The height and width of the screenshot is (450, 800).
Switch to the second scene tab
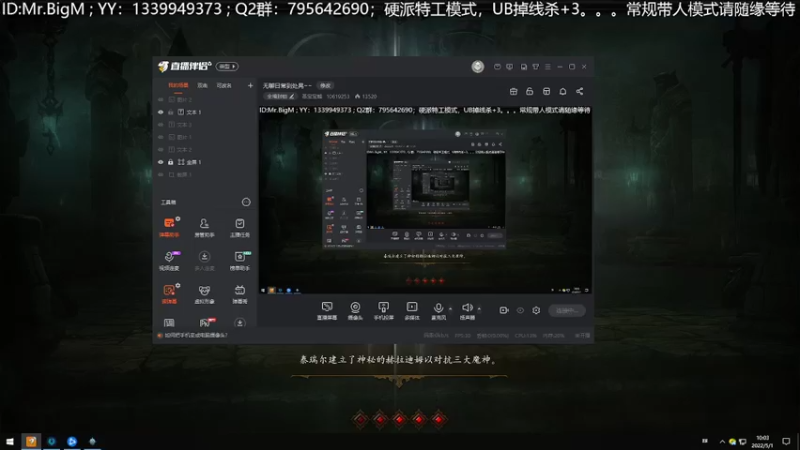point(203,86)
